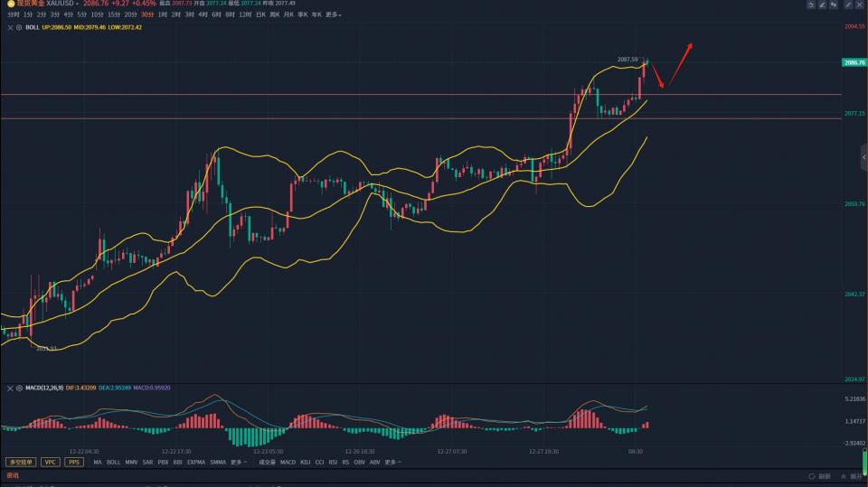Screen dimensions: 868x487
Task: Select the KDJ sub-indicator
Action: click(x=306, y=462)
